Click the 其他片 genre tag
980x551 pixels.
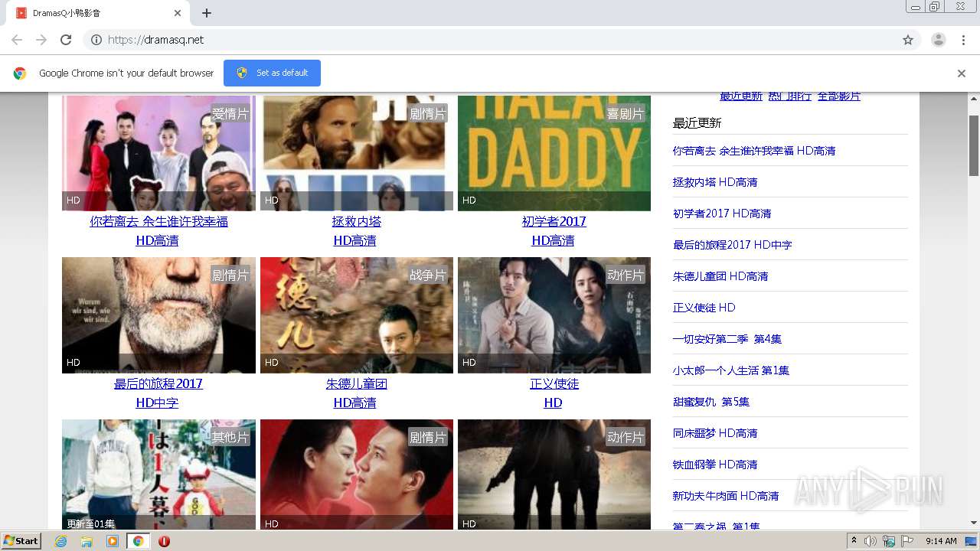click(230, 437)
